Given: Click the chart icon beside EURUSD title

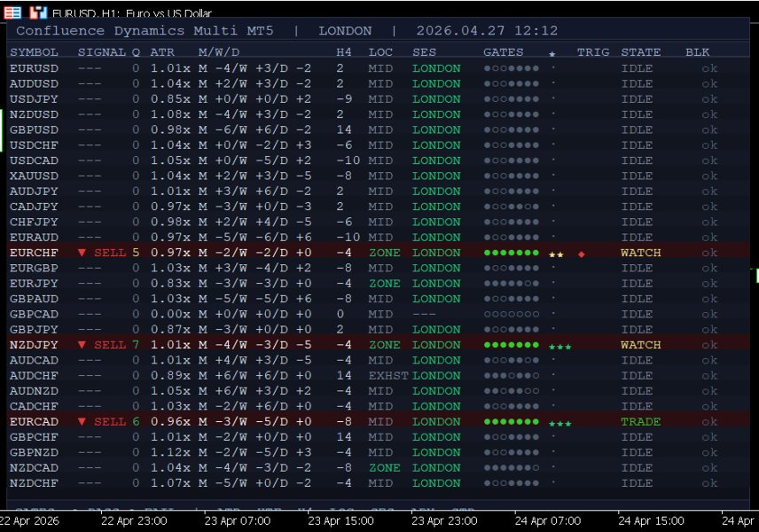Looking at the screenshot, I should [38, 12].
